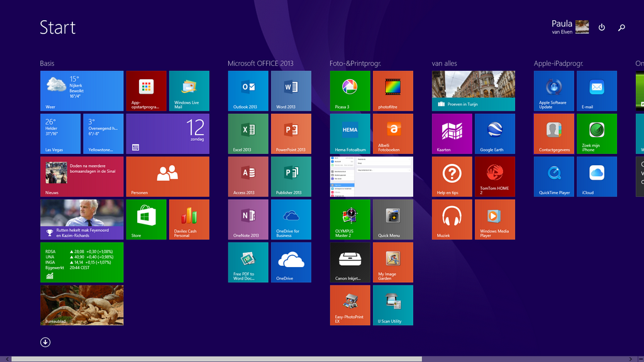This screenshot has height=362, width=644.
Task: Open the dark blue OneDrive tile
Action: 291,262
